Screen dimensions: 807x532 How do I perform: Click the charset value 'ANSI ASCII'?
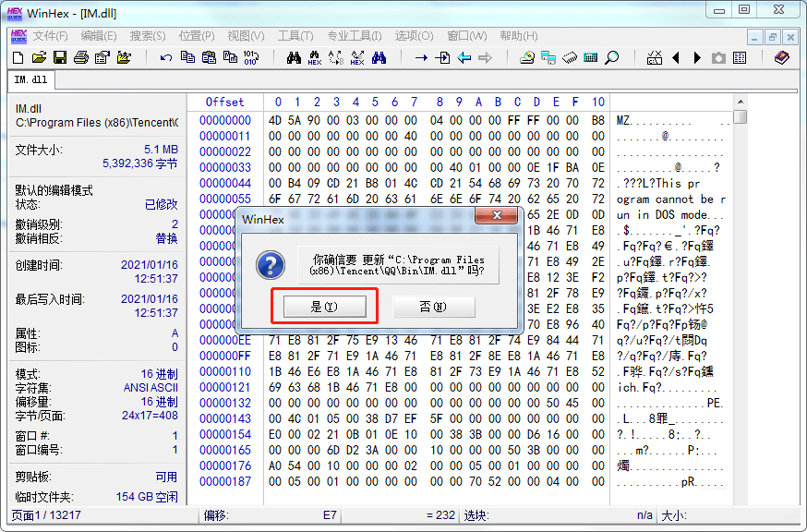tap(151, 388)
